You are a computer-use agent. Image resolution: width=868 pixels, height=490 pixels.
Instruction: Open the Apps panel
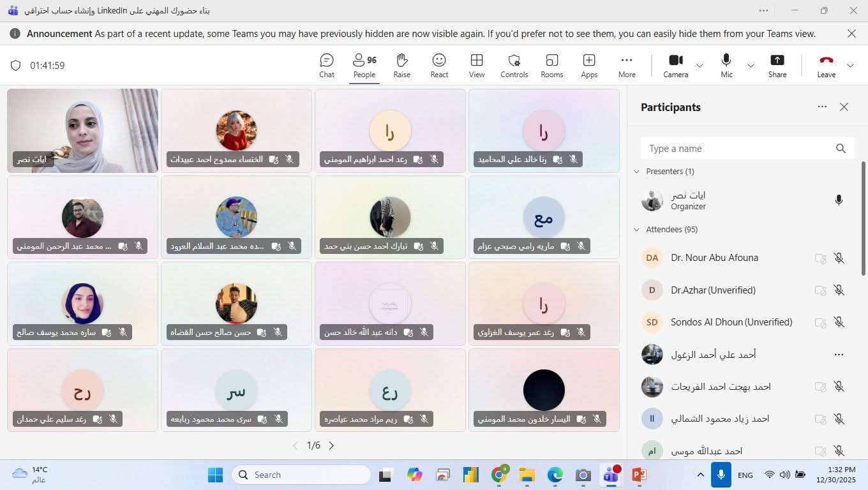[588, 64]
